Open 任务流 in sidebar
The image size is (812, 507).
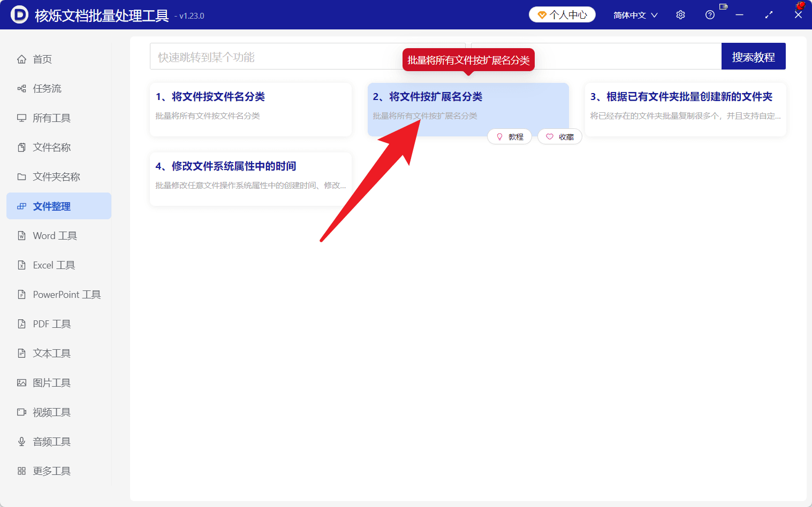click(59, 89)
